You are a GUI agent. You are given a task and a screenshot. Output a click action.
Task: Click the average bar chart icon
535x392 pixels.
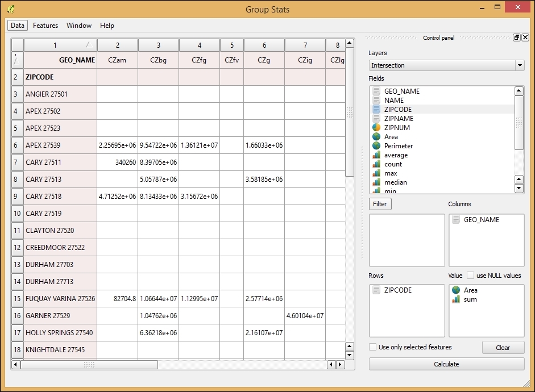click(376, 155)
